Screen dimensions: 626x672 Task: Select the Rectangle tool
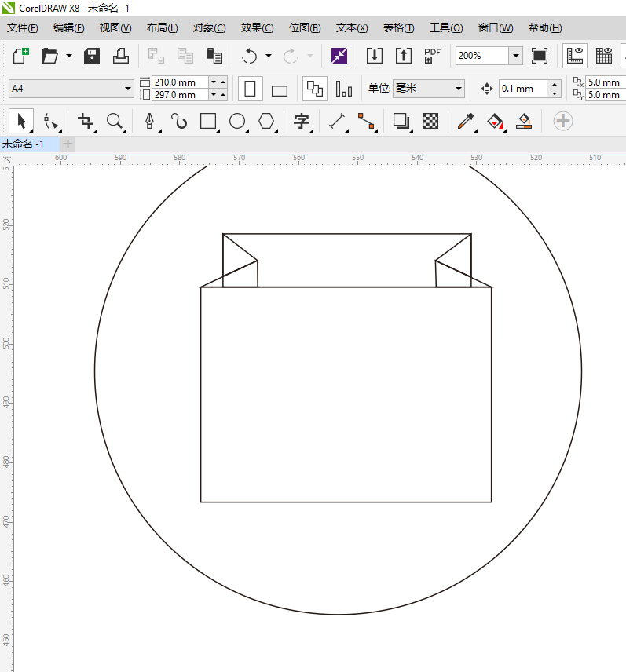208,121
